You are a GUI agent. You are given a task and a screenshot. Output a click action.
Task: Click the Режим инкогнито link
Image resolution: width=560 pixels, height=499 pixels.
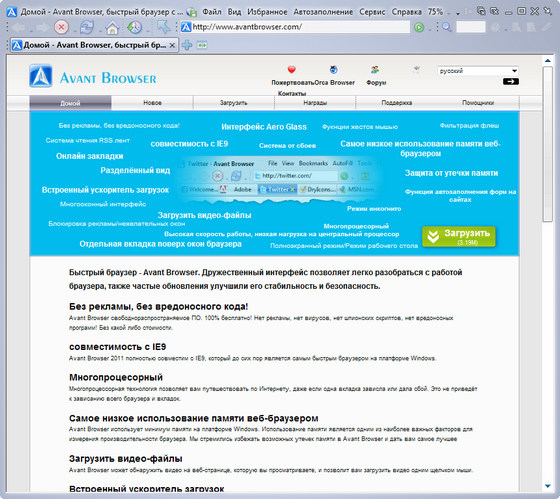[x=374, y=209]
